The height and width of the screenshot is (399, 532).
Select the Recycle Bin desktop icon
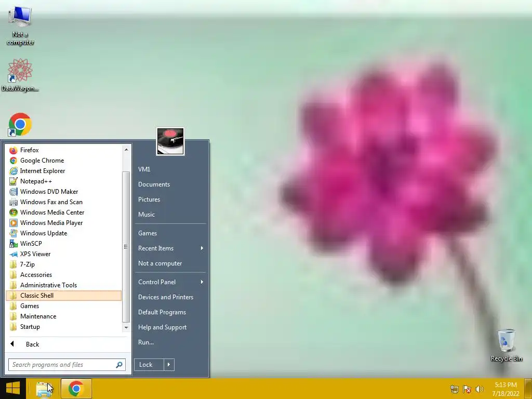[506, 345]
